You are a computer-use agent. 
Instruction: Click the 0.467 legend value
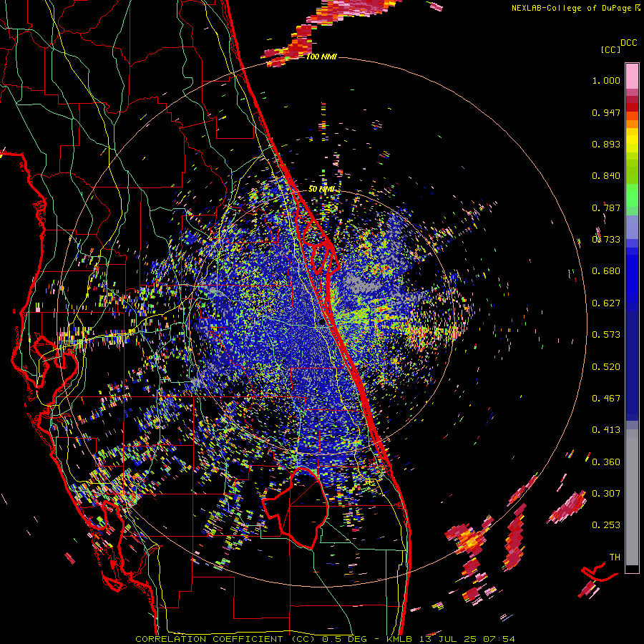[606, 399]
